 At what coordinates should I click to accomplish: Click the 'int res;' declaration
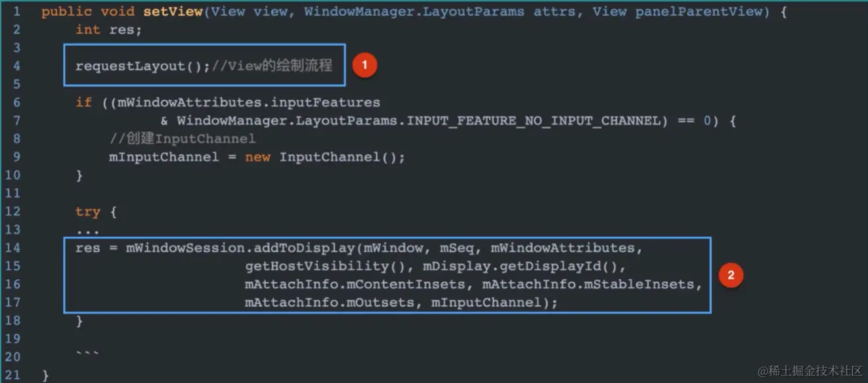[108, 30]
